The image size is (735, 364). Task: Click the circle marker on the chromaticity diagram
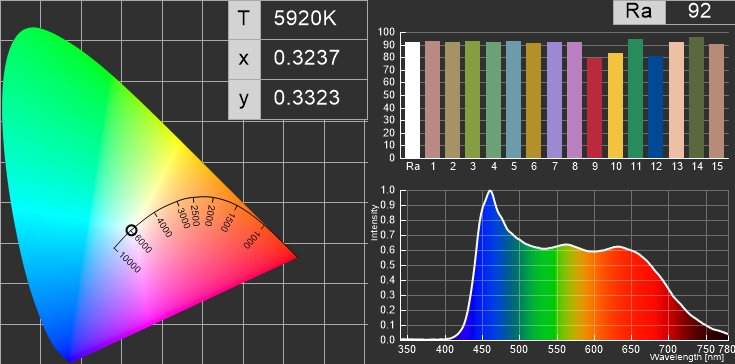pyautogui.click(x=131, y=230)
